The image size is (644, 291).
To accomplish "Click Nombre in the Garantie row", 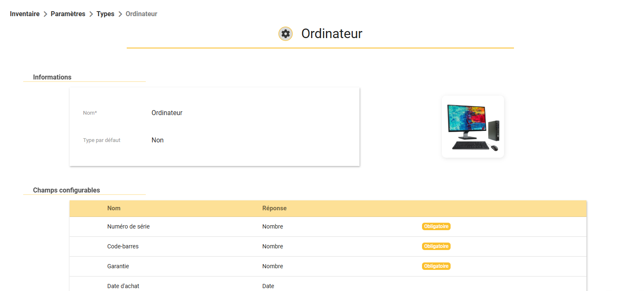I will [x=273, y=266].
